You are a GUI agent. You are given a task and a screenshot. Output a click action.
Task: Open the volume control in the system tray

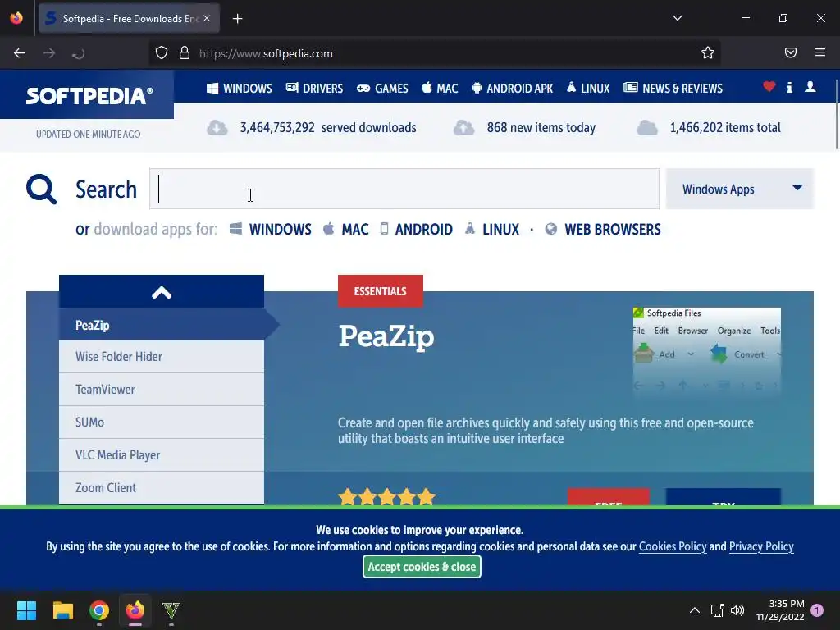tap(737, 610)
